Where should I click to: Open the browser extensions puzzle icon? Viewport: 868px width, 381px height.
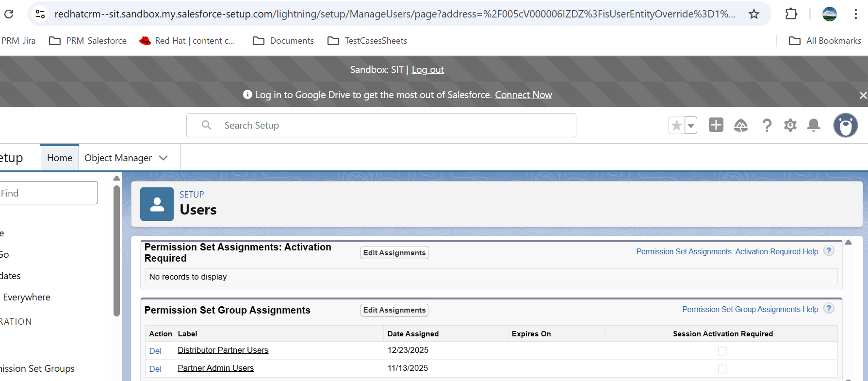pyautogui.click(x=791, y=14)
